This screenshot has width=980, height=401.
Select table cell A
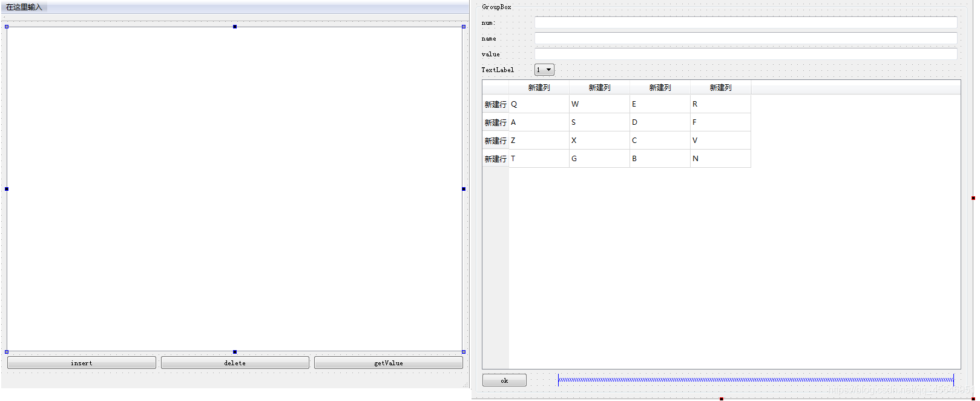coord(539,122)
